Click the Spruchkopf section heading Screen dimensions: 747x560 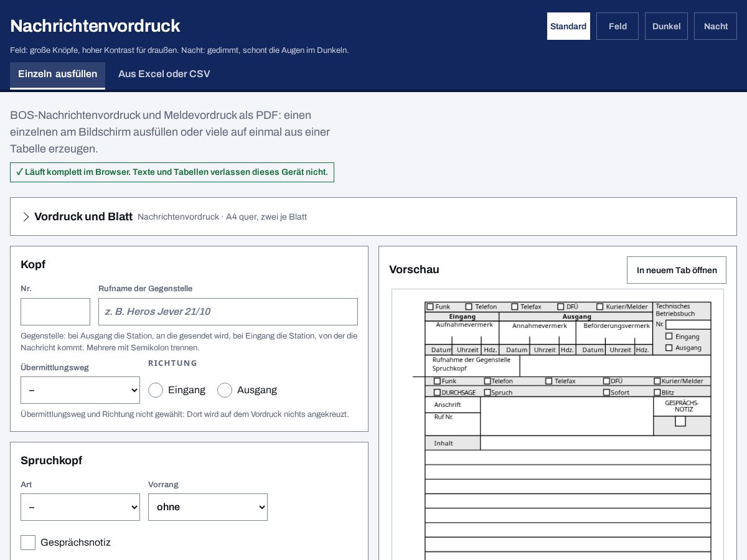[52, 460]
